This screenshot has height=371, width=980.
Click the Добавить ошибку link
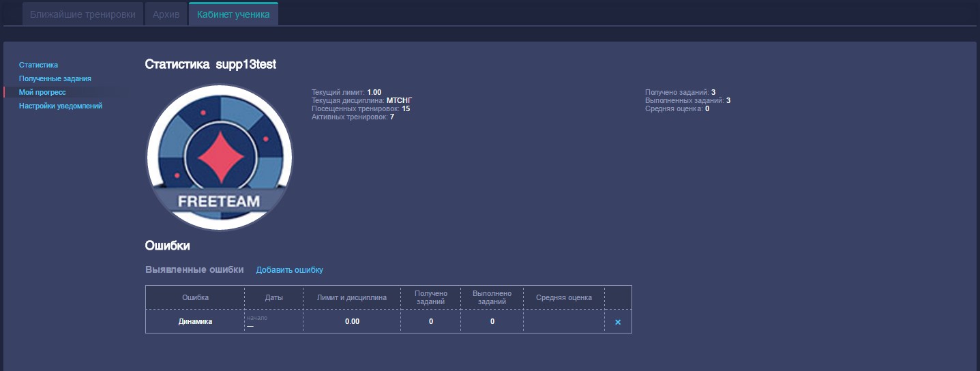pyautogui.click(x=290, y=270)
